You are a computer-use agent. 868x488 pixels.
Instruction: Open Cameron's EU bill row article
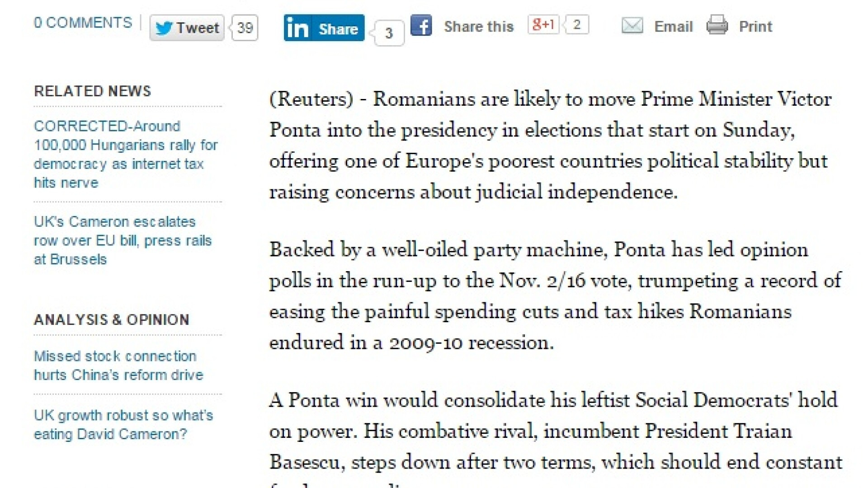click(122, 240)
